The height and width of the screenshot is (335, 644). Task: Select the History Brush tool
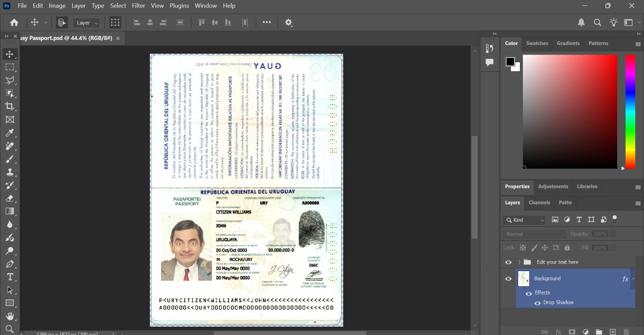(10, 185)
